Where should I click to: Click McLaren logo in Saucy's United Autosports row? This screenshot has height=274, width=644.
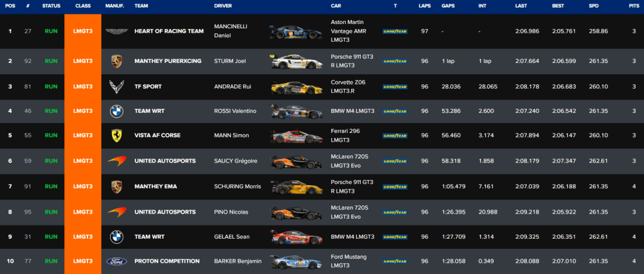tap(116, 161)
